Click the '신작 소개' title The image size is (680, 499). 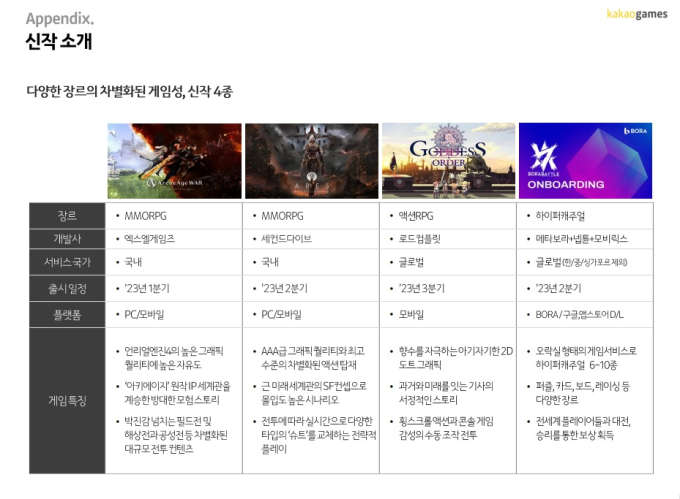(59, 42)
